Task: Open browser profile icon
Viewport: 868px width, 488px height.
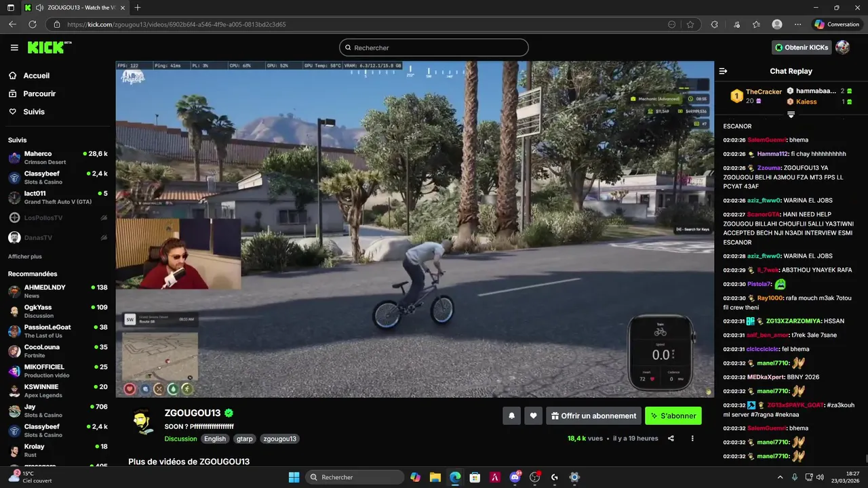Action: point(777,24)
